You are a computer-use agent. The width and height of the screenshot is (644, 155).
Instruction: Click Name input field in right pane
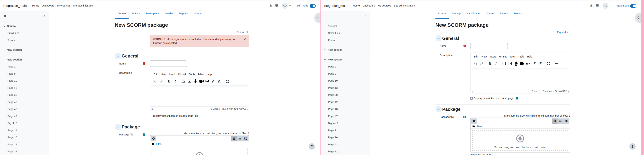point(489,46)
